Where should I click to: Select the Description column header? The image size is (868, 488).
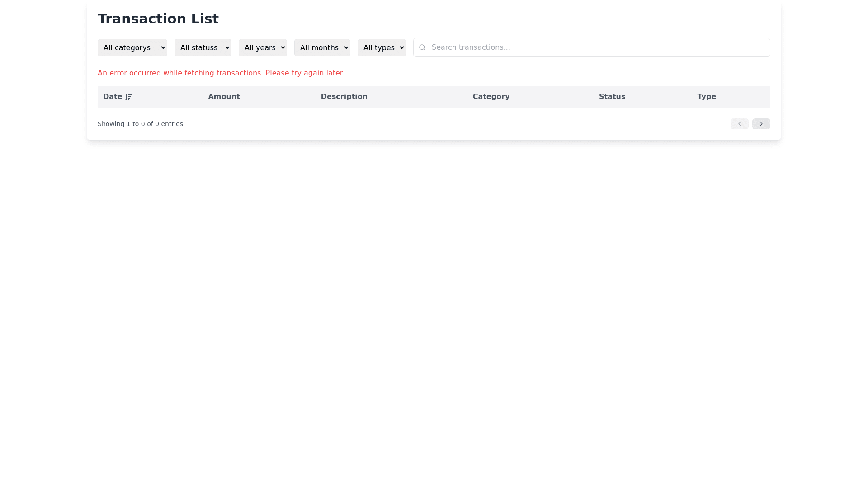pyautogui.click(x=344, y=97)
